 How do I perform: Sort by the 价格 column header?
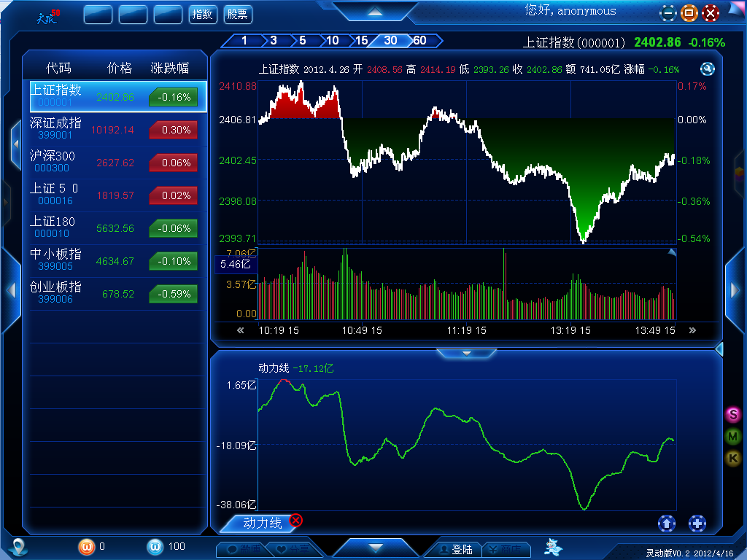click(x=119, y=68)
